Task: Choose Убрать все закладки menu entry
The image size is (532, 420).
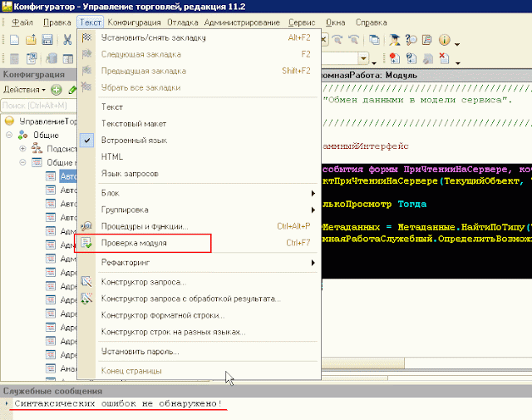Action: 199,87
